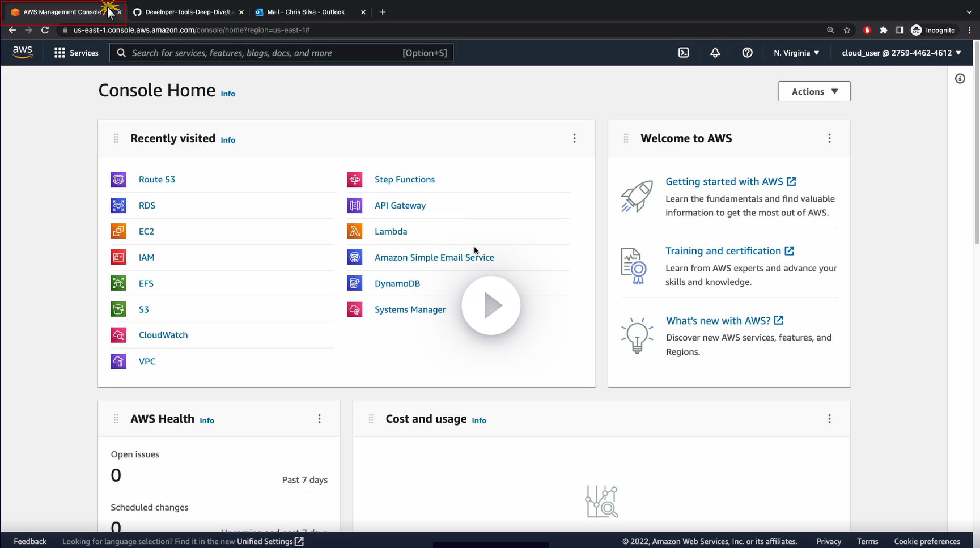Open the CloudWatch link
This screenshot has width=980, height=548.
pos(163,335)
